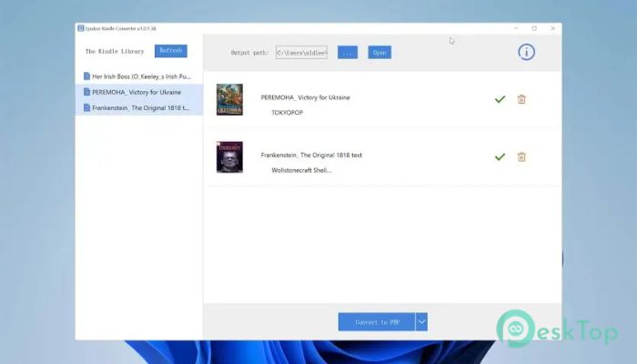Click the 'Output path:' label
Screen dimensions: 637x364
(x=250, y=53)
